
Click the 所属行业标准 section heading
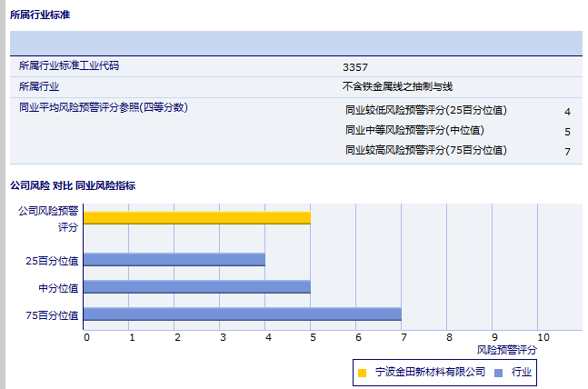39,15
